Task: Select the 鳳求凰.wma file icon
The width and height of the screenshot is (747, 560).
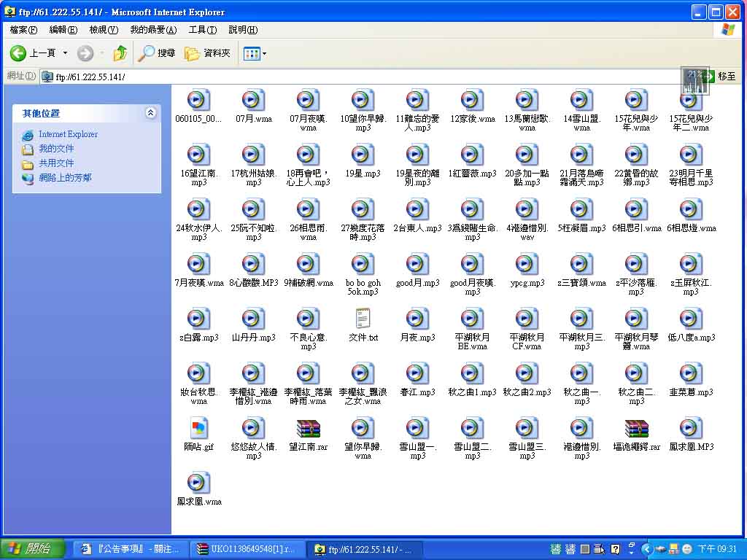Action: point(198,483)
